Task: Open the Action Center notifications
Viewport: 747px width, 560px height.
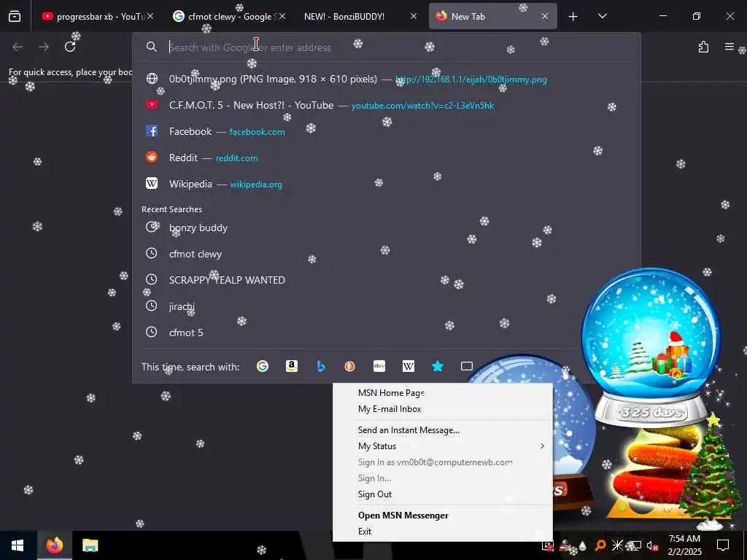Action: [x=723, y=545]
